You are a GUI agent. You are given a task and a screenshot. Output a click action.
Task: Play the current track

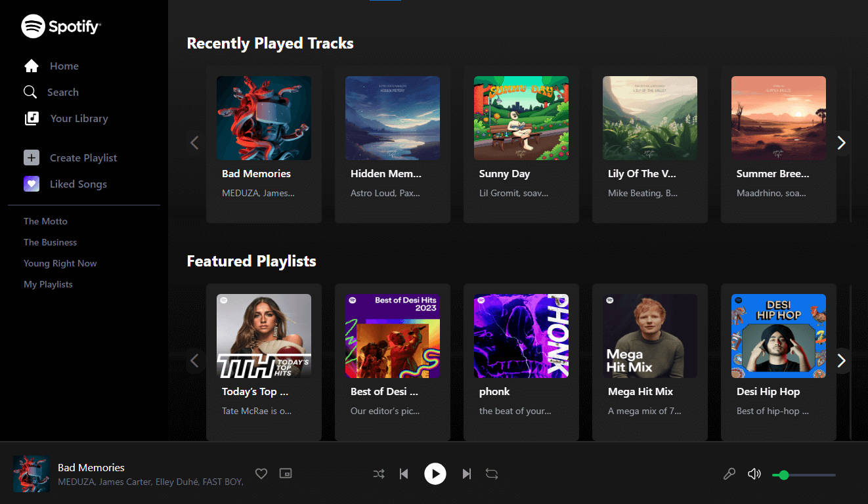click(435, 473)
